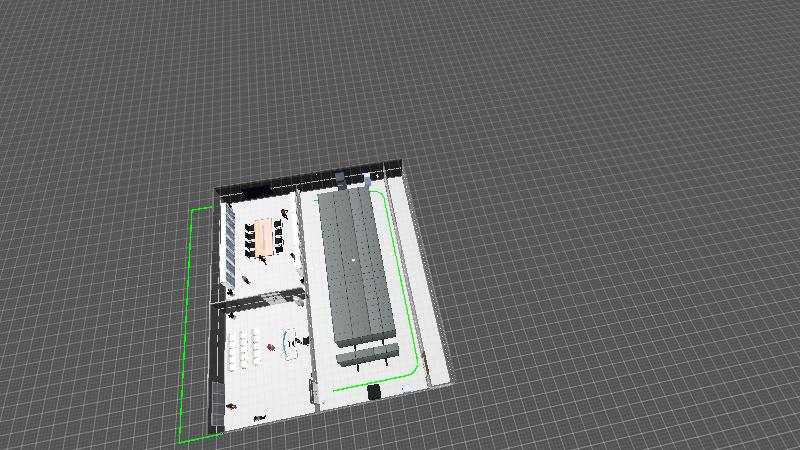Screen dimensions: 800x450
Task: Select the orange conference table
Action: 264,237
